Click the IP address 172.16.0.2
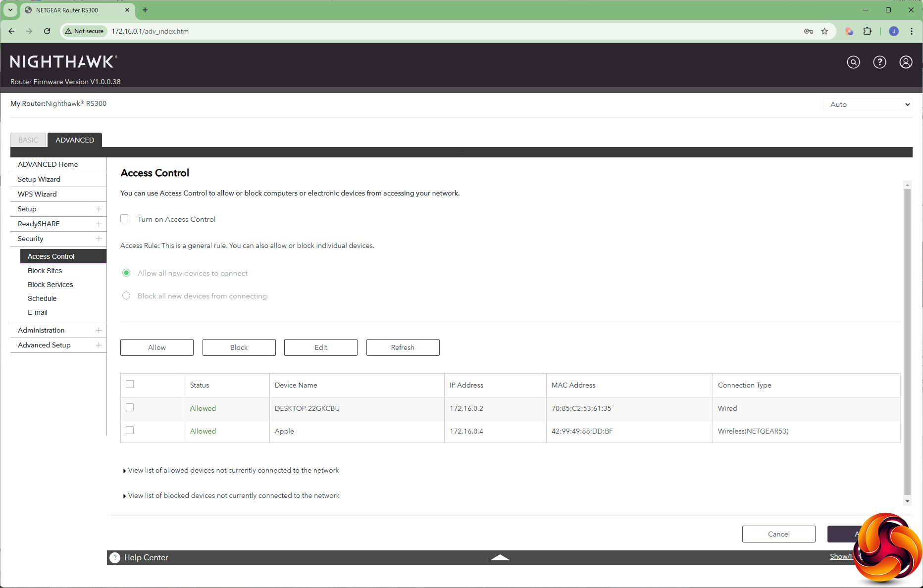This screenshot has width=923, height=588. 466,408
